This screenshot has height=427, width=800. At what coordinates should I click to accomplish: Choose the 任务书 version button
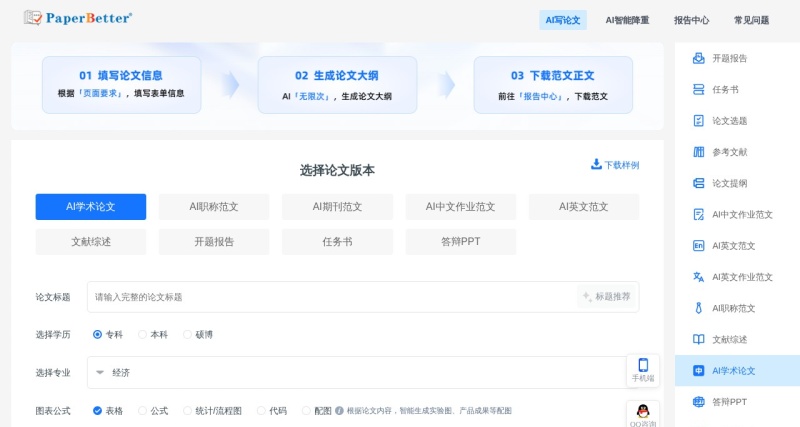pyautogui.click(x=337, y=242)
